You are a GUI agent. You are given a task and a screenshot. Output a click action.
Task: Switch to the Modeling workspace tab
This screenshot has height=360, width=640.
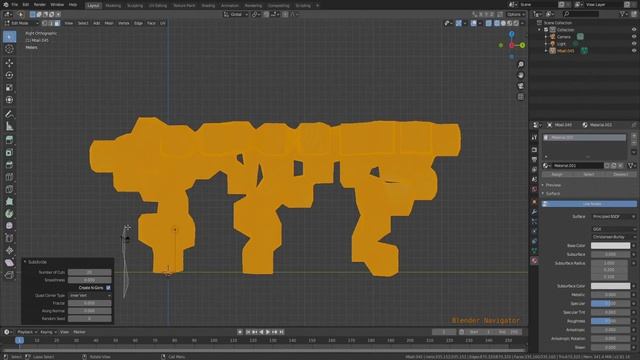click(x=113, y=6)
